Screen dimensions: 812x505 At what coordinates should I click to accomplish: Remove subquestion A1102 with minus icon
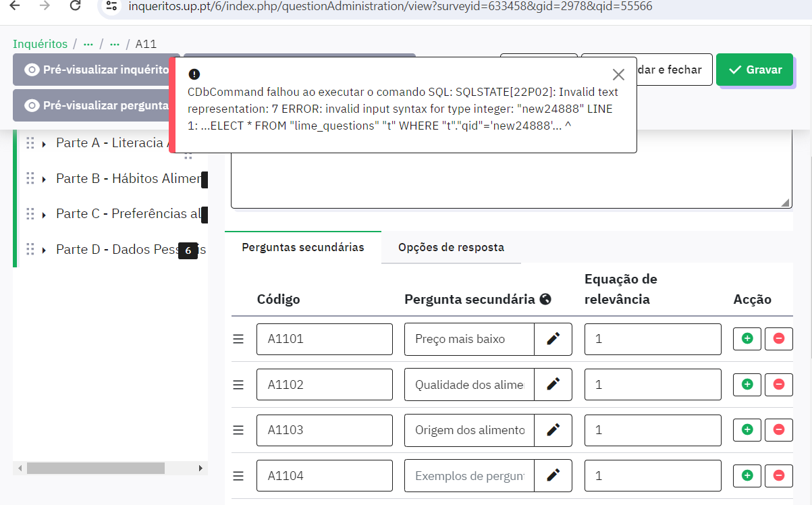tap(779, 385)
